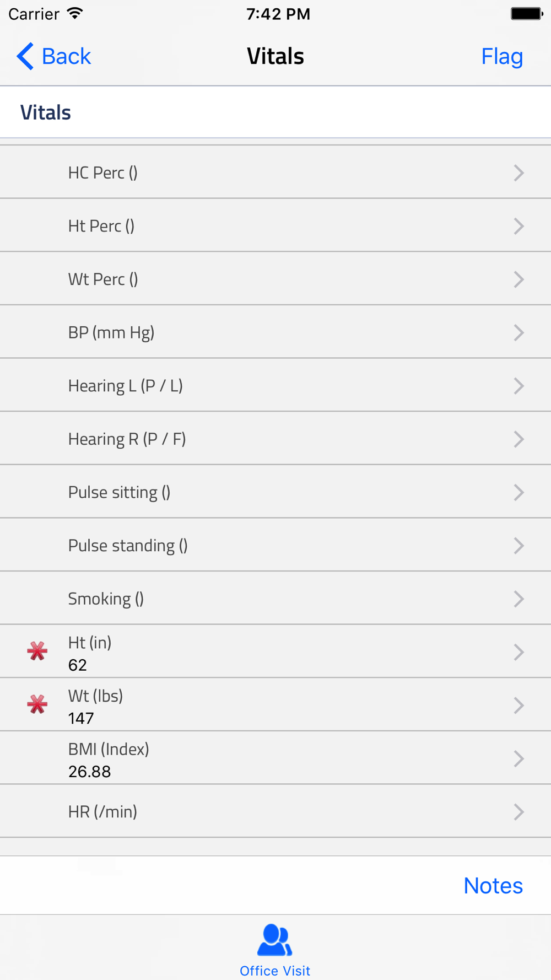Image resolution: width=551 pixels, height=980 pixels.
Task: Edit the Ht (in) value 62
Action: (78, 665)
